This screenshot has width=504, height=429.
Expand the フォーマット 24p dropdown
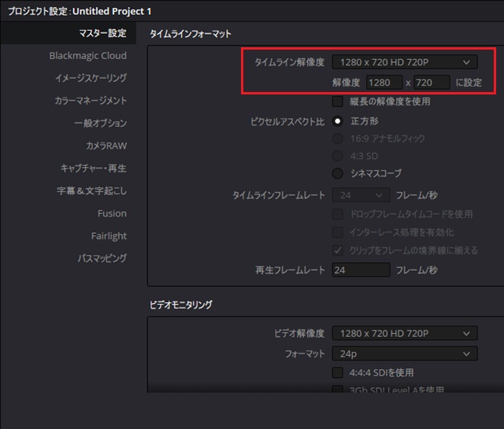tap(404, 354)
